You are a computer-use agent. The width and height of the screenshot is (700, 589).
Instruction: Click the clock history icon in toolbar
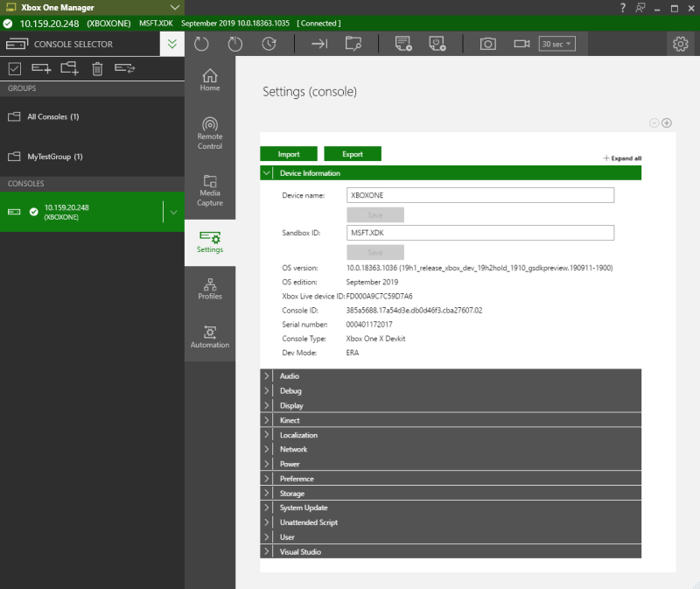tap(269, 44)
